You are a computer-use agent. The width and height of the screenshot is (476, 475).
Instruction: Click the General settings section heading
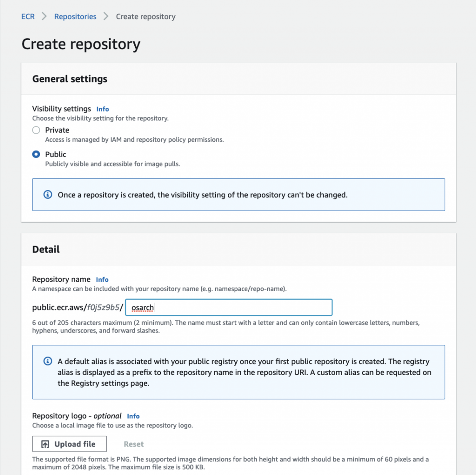70,79
